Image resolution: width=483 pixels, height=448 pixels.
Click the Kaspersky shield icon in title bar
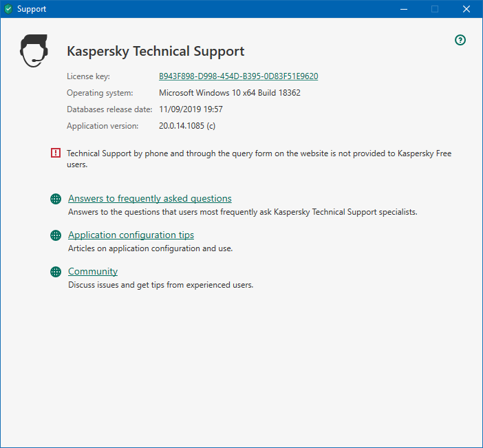pos(8,9)
